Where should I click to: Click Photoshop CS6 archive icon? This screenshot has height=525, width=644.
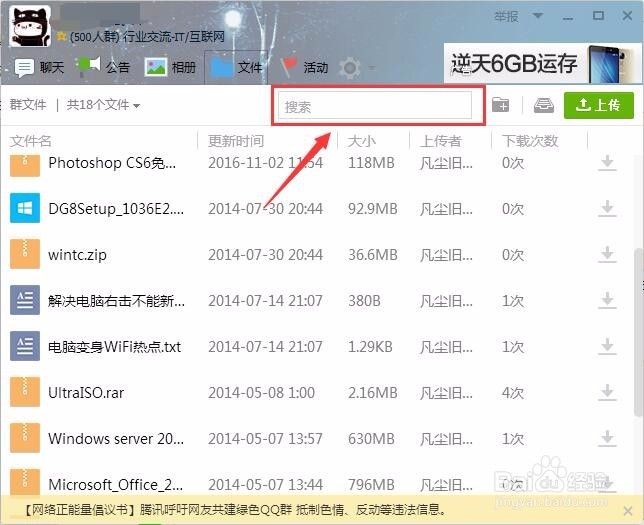(x=25, y=165)
